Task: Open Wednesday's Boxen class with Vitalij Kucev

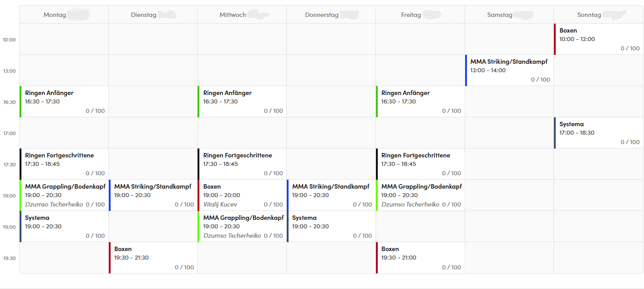Action: (x=242, y=195)
